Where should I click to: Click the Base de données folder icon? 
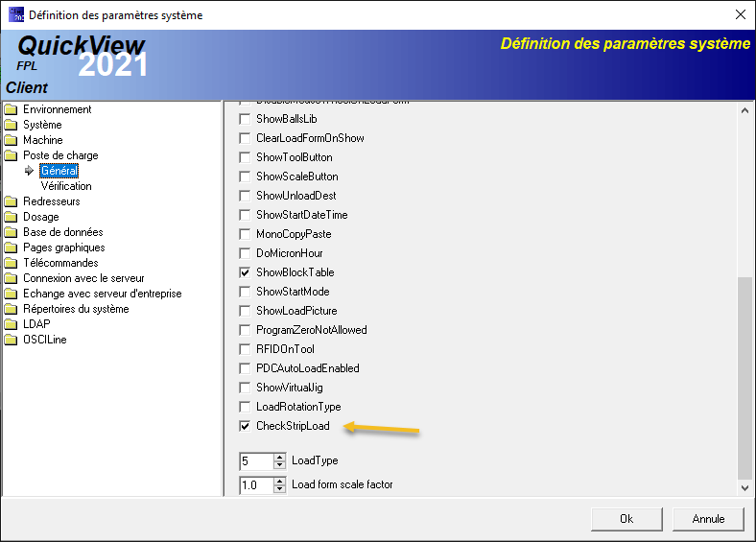click(x=11, y=232)
